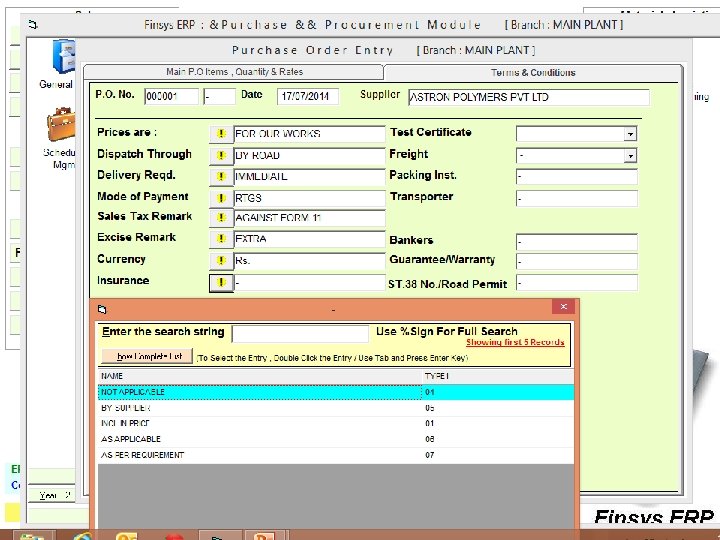Click the Mode of Payment field RTGS
This screenshot has height=540, width=720.
(309, 198)
